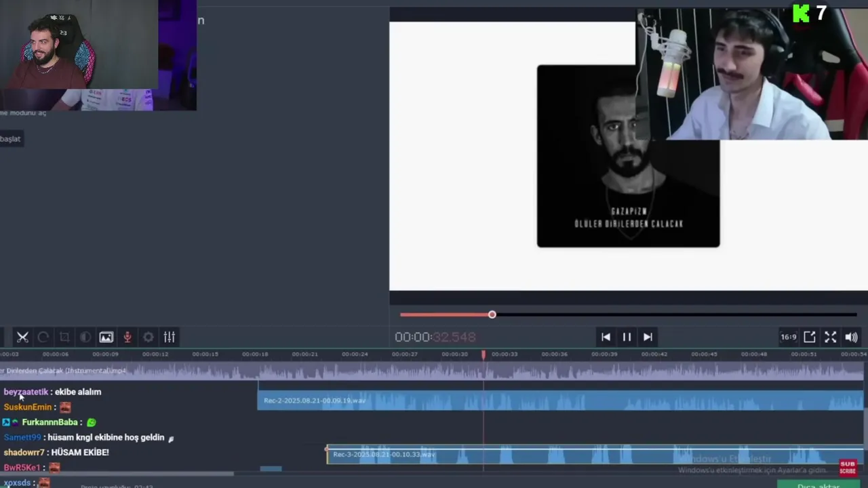The width and height of the screenshot is (868, 488).
Task: Click the başlat button on left panel
Action: coord(11,139)
